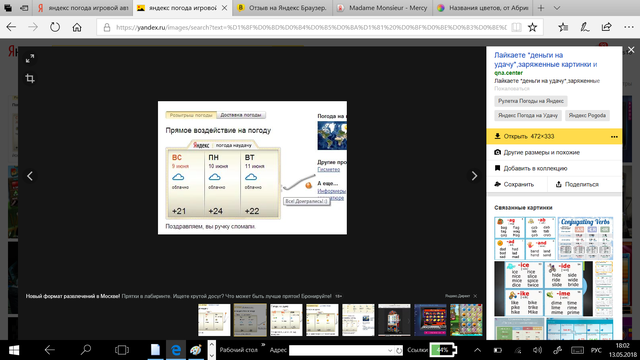Switch to 'Madame Monsieur - Mercy' tab
Image resolution: width=640 pixels, height=360 pixels.
(x=382, y=8)
